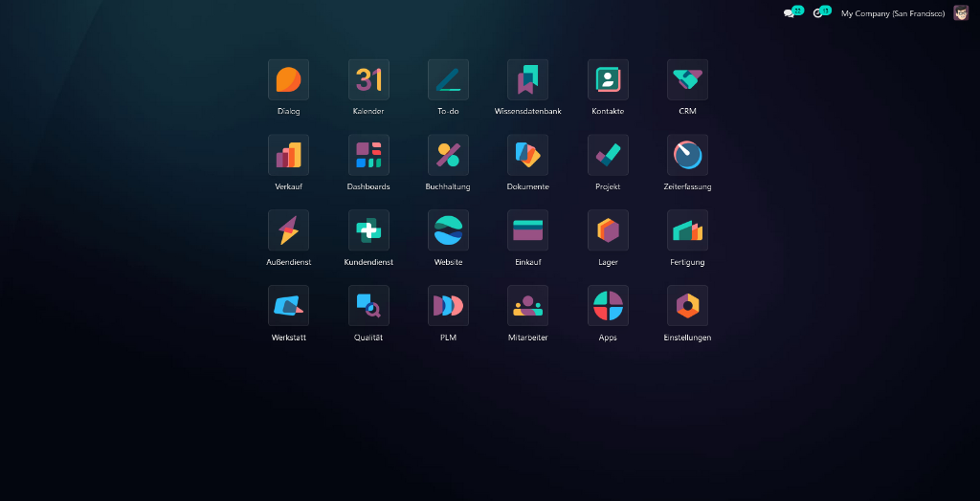The image size is (980, 501).
Task: Open the Dialog app
Action: point(288,80)
